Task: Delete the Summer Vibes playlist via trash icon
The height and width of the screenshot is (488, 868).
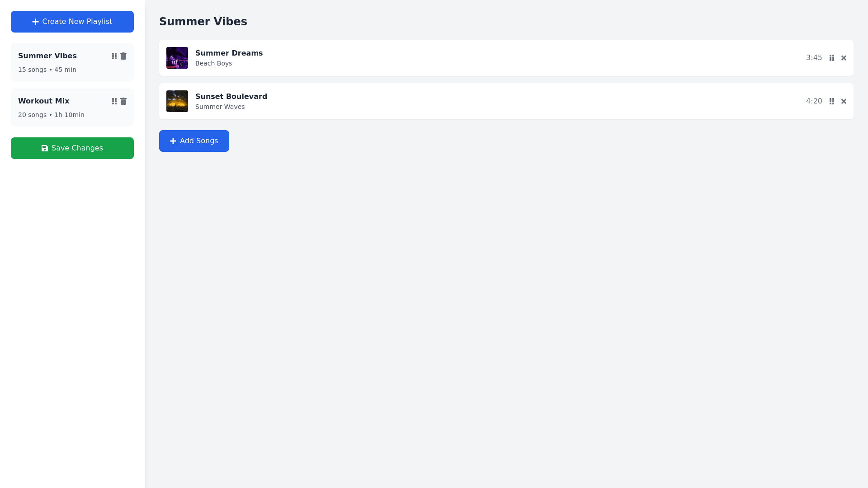Action: click(x=123, y=56)
